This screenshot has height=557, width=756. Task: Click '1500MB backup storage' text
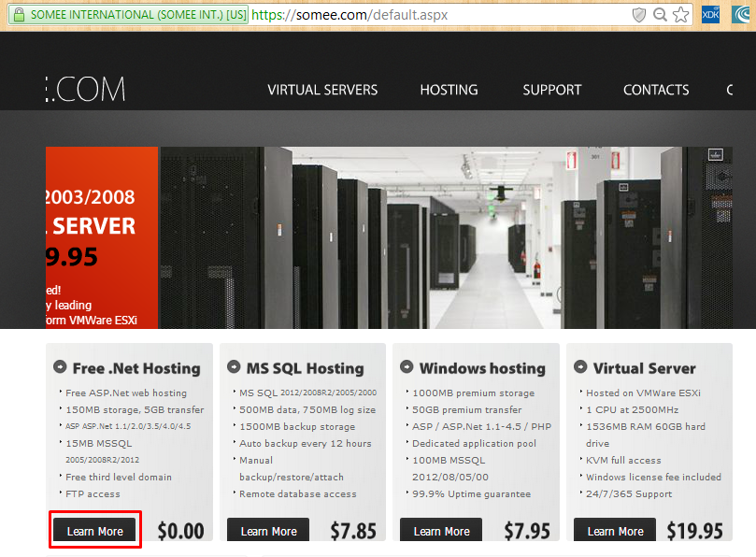point(297,427)
